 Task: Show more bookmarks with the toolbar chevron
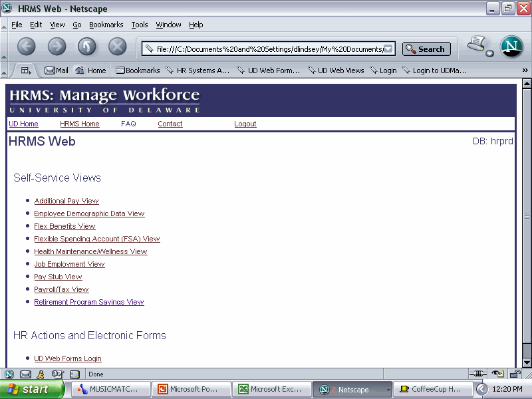click(x=525, y=70)
